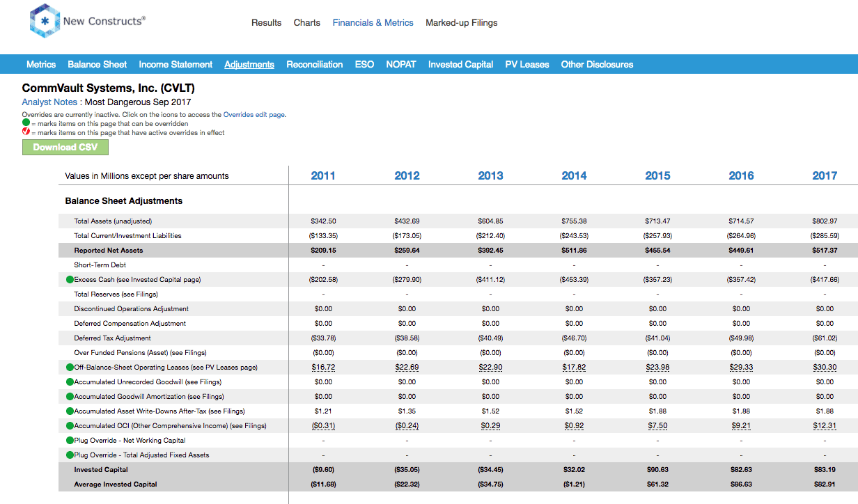Click the Deferred Tax Adjustment row label

(112, 338)
